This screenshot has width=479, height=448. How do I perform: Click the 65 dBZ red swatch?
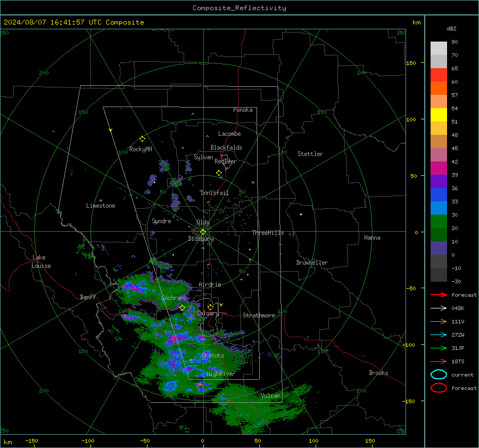click(439, 75)
